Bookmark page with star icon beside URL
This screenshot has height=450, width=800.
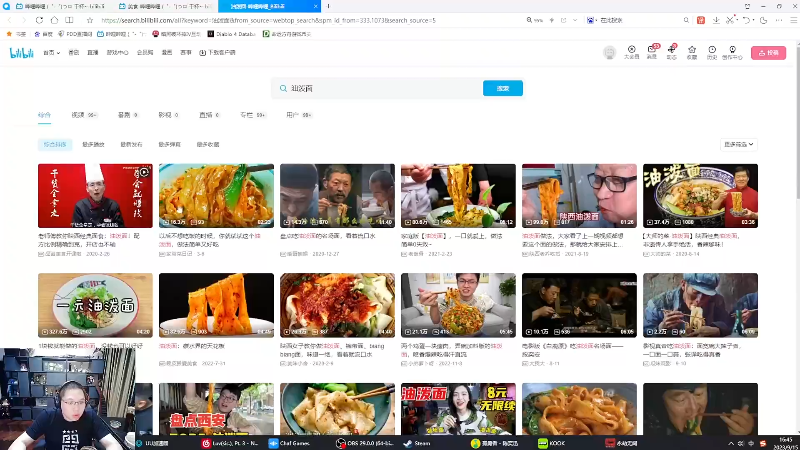(x=90, y=20)
